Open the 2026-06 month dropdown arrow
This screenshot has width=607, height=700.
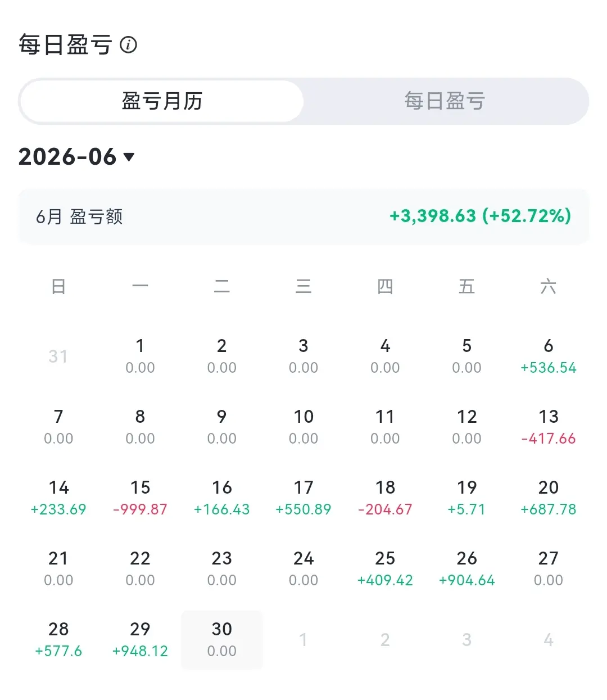129,157
